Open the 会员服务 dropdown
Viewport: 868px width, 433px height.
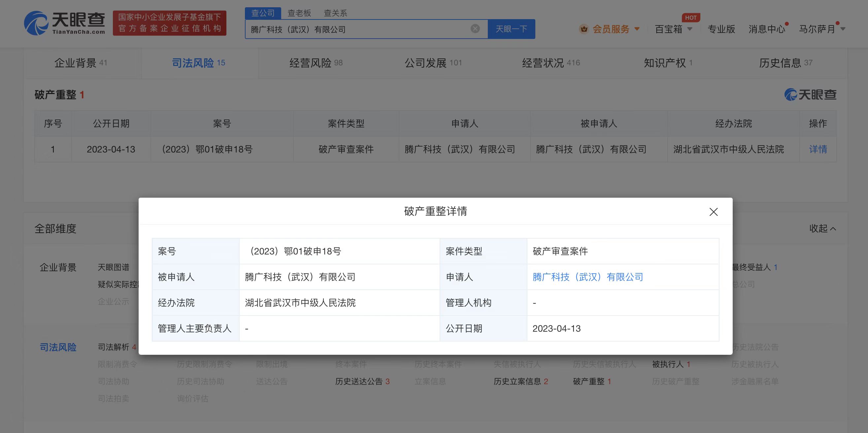click(x=637, y=29)
